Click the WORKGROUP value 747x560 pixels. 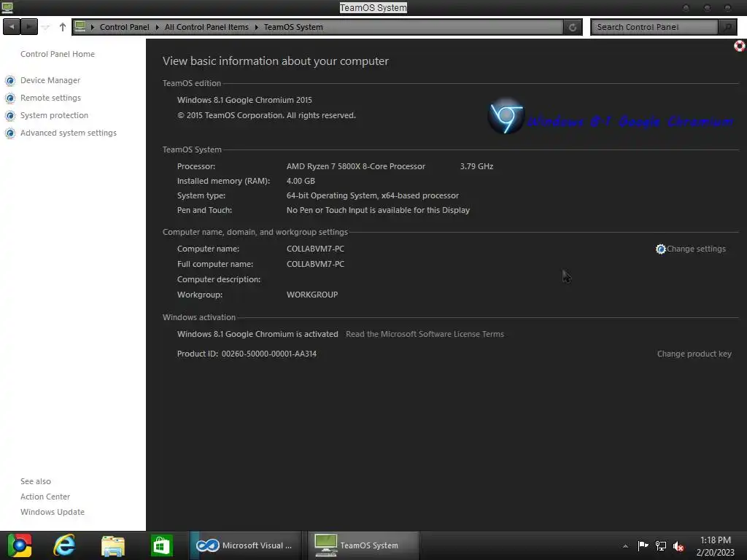pos(312,295)
